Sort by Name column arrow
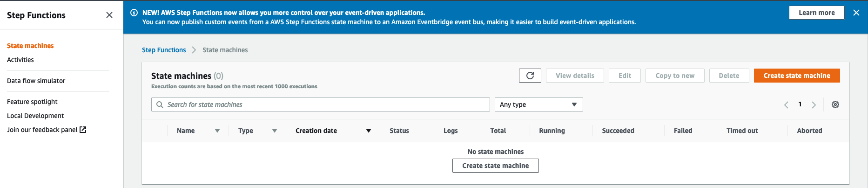 click(x=217, y=131)
